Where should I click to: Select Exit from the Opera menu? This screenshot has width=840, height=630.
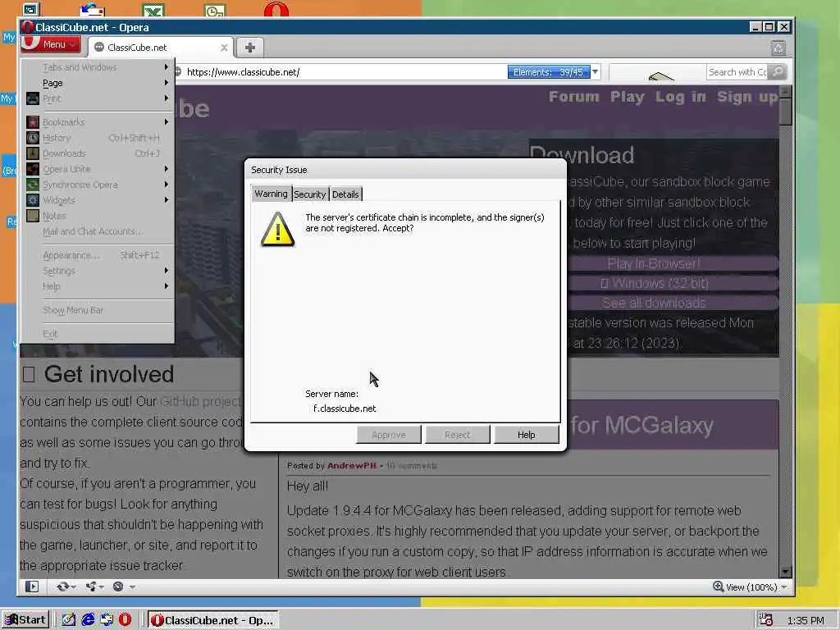click(x=98, y=334)
